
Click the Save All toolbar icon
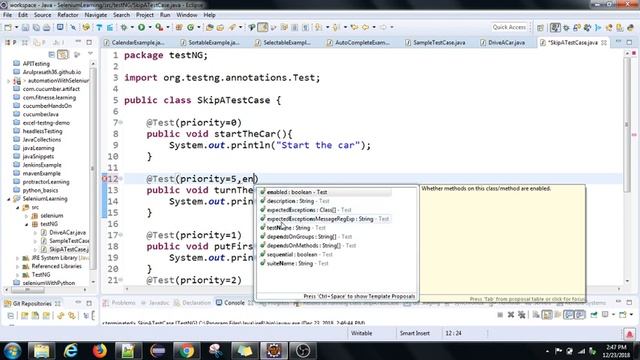pyautogui.click(x=36, y=27)
